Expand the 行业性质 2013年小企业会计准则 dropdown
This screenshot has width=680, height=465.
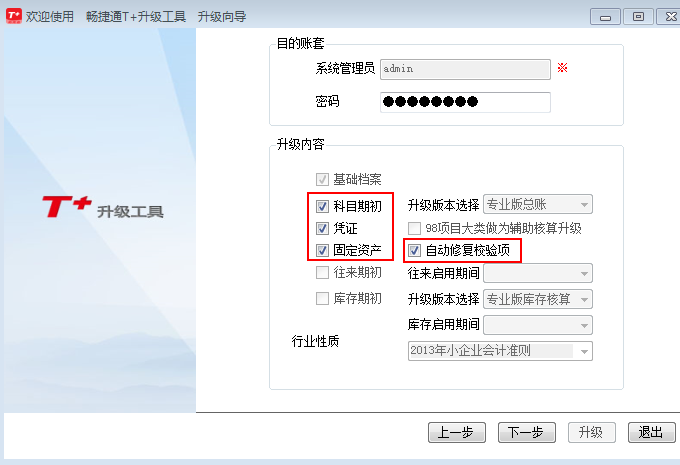pyautogui.click(x=500, y=351)
